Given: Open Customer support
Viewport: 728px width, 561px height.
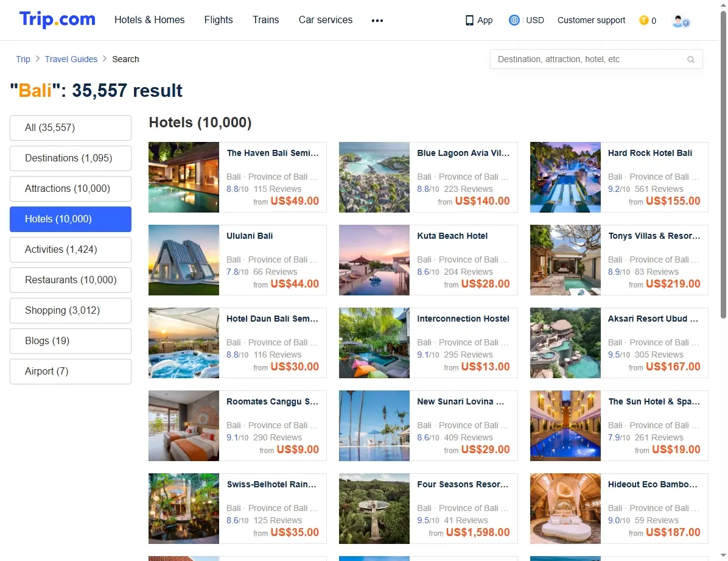Looking at the screenshot, I should [591, 20].
